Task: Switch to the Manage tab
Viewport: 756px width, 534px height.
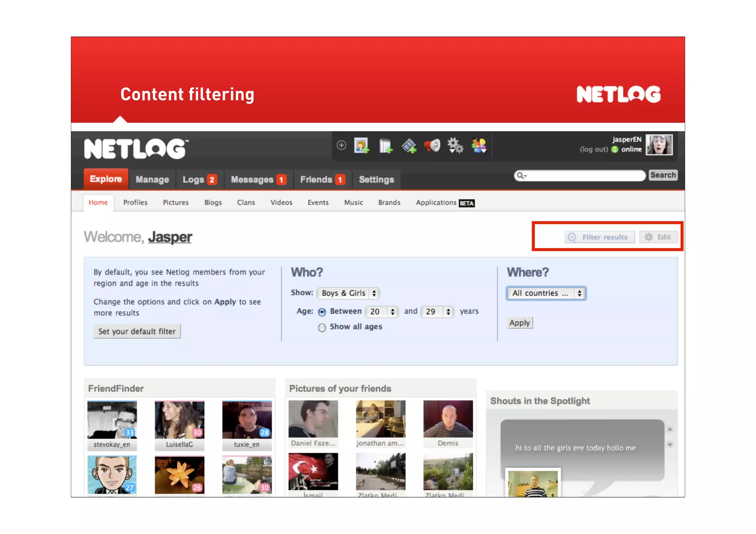Action: click(x=152, y=180)
